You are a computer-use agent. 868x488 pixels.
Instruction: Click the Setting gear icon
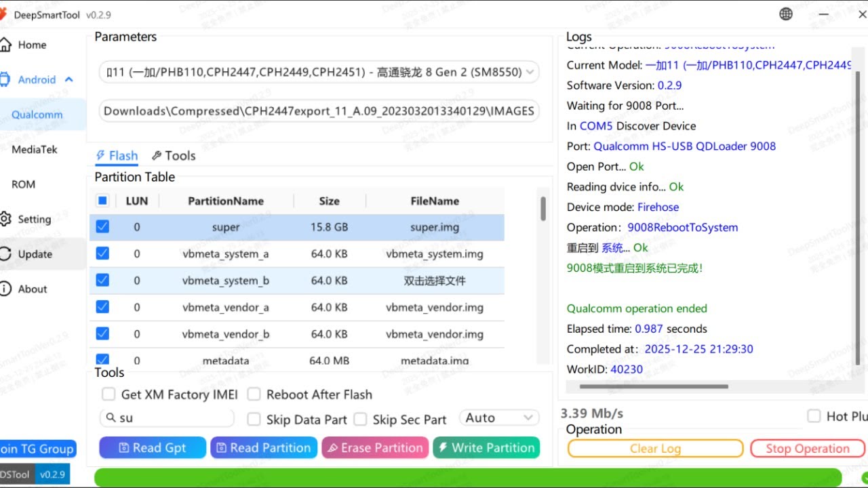5,219
